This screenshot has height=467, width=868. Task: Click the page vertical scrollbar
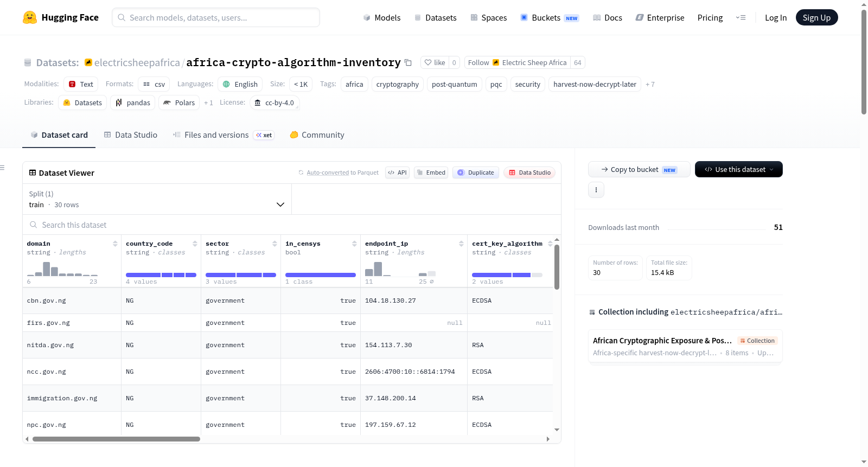864,61
